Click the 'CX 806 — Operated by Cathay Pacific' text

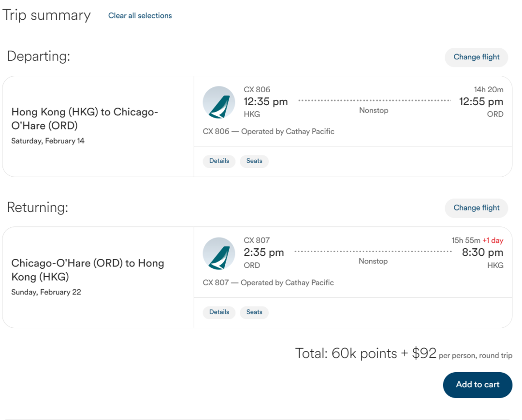point(268,131)
